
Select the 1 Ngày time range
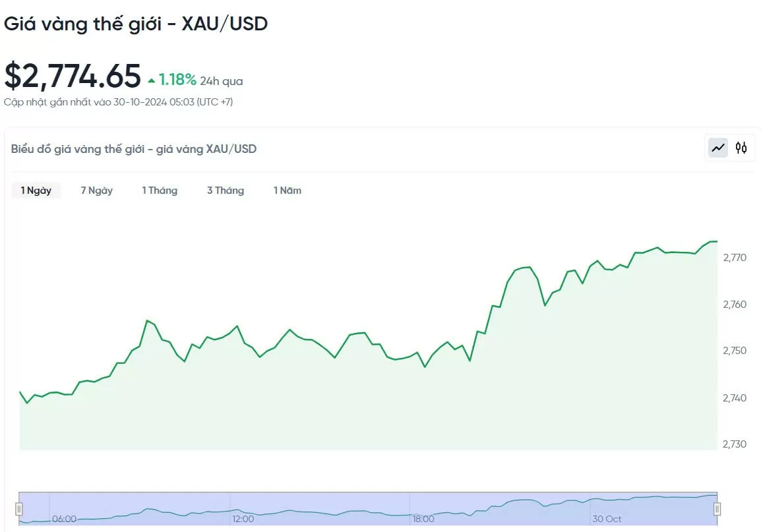point(36,191)
